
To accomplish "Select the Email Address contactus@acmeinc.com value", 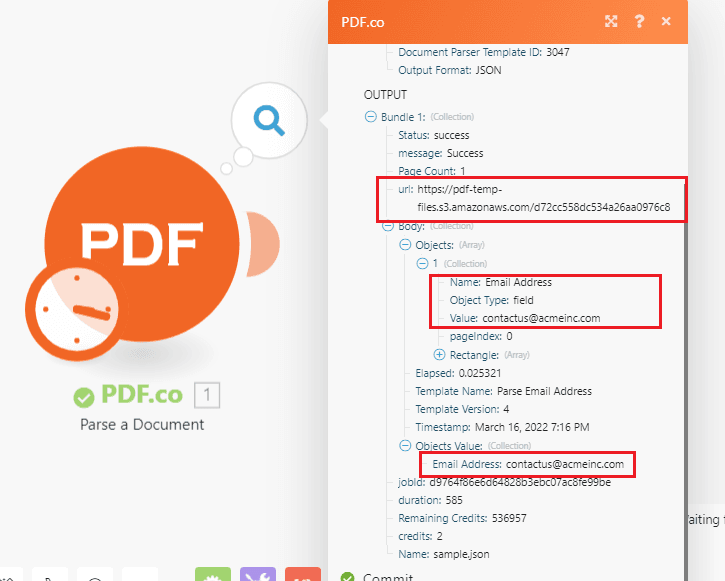I will pos(564,464).
